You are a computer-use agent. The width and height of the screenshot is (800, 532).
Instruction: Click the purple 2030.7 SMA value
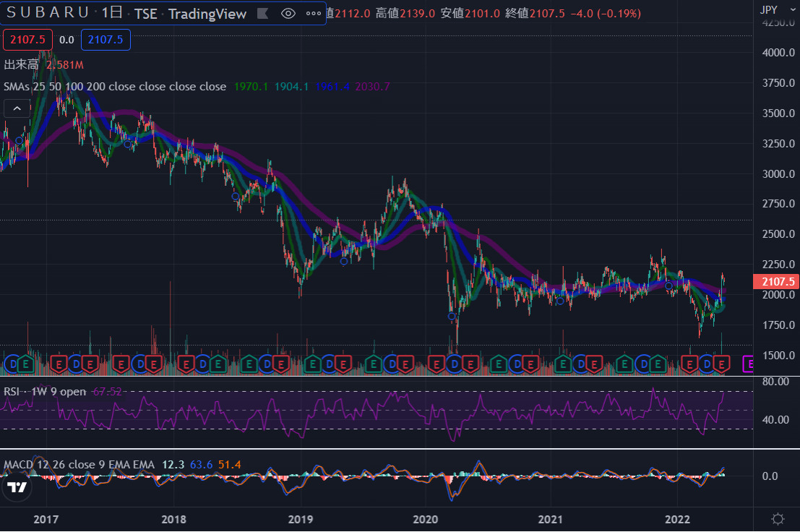point(372,87)
